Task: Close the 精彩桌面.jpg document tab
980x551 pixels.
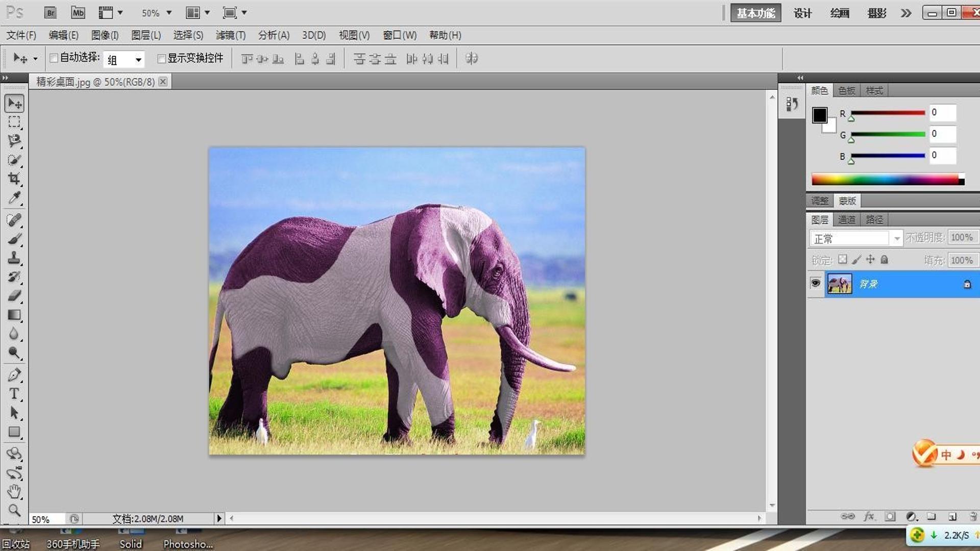Action: tap(162, 81)
